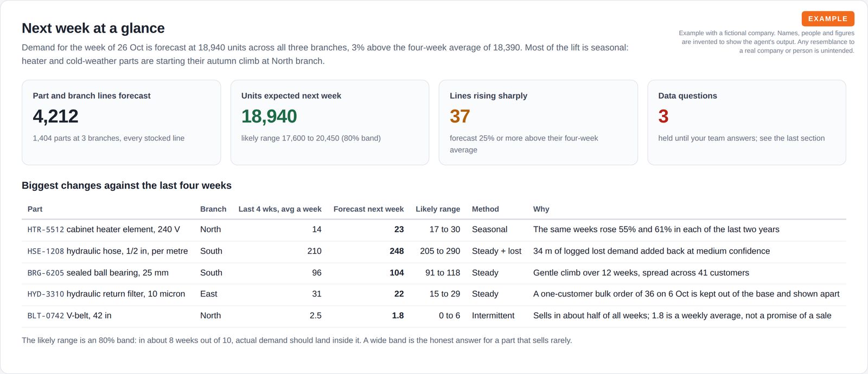Click the forecast value 23 for HTR-5512
The width and height of the screenshot is (868, 374).
[399, 230]
